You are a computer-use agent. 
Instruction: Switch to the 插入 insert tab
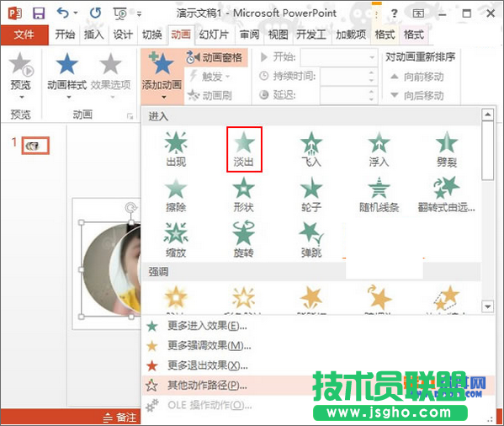[94, 35]
